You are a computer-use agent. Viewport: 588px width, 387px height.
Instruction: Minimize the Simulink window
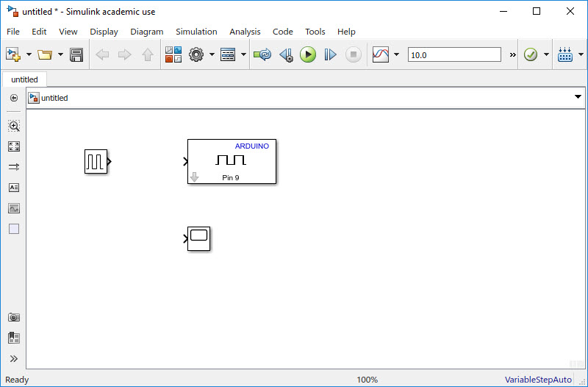point(503,11)
